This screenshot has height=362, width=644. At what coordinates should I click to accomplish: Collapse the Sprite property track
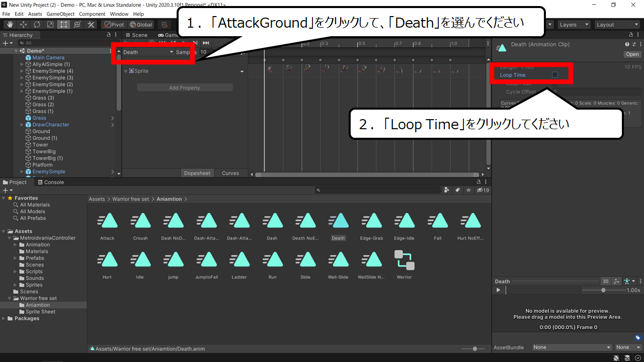(x=126, y=71)
